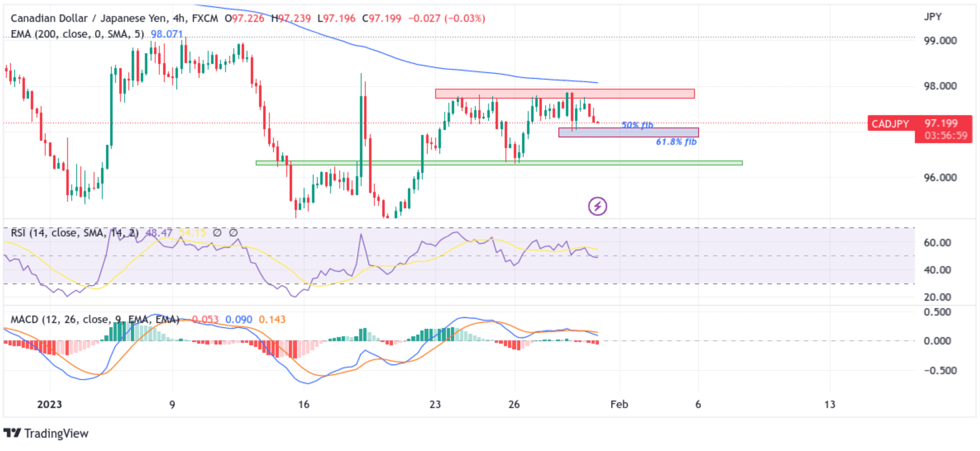Click the 03:56:59 countdown timer
980x451 pixels.
pyautogui.click(x=945, y=136)
